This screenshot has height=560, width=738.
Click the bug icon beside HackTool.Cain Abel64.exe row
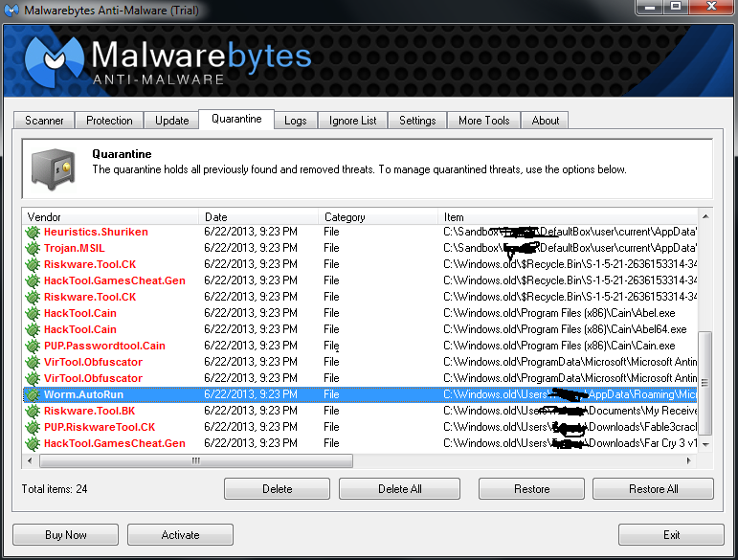click(33, 329)
